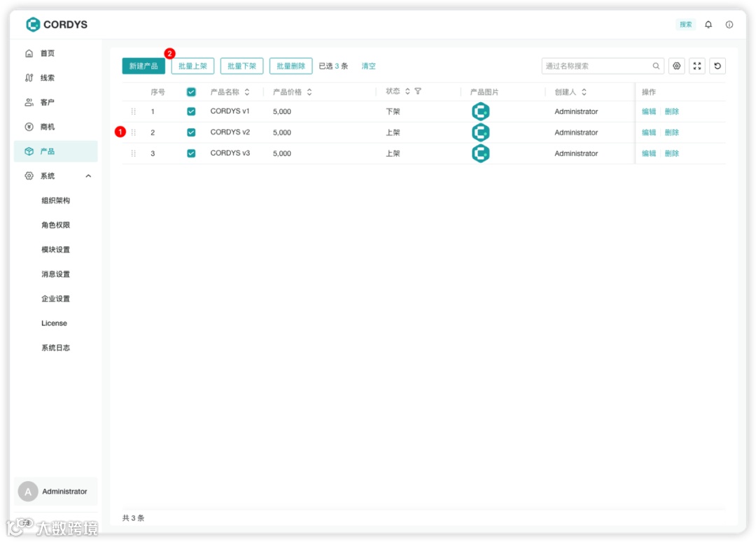
Task: Uncheck the CORDYS v2 checkbox
Action: [191, 132]
